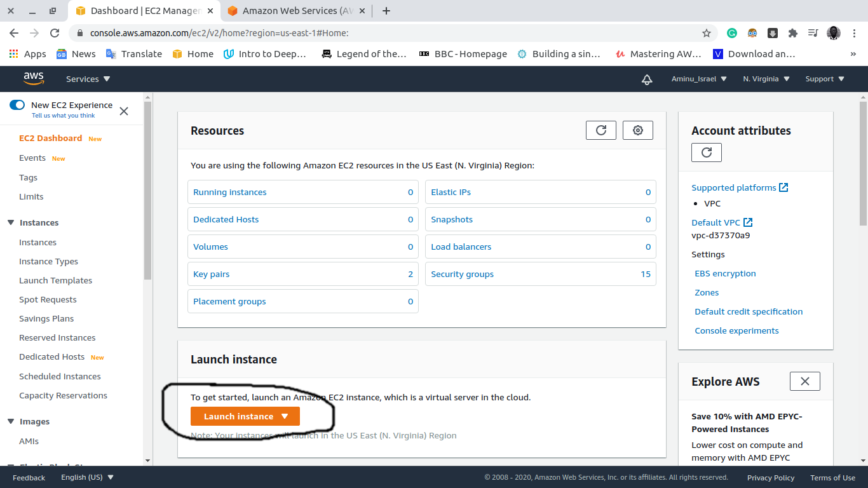Open the Launch instance dropdown button

click(245, 416)
